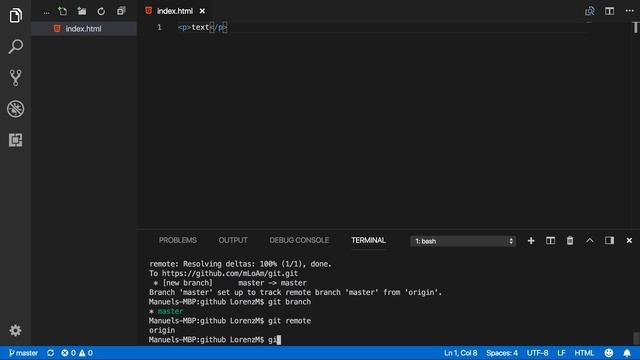Click the github.com/mLoAm/git.git URL in terminal

[230, 273]
